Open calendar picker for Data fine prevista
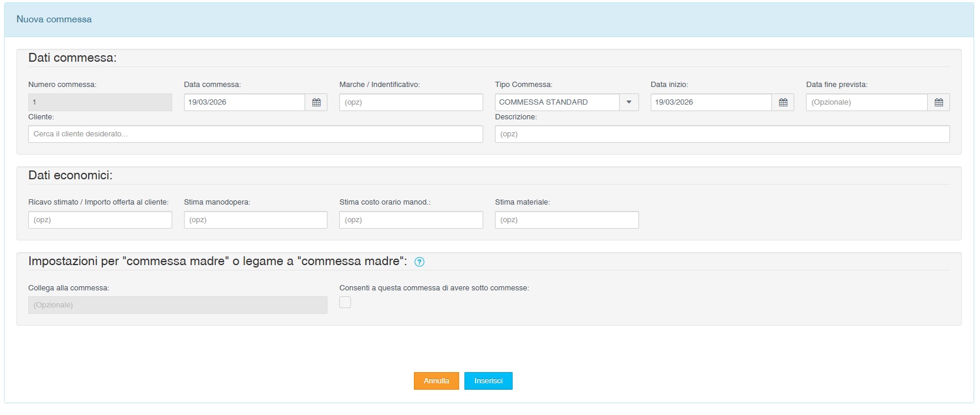The width and height of the screenshot is (980, 415). 938,102
